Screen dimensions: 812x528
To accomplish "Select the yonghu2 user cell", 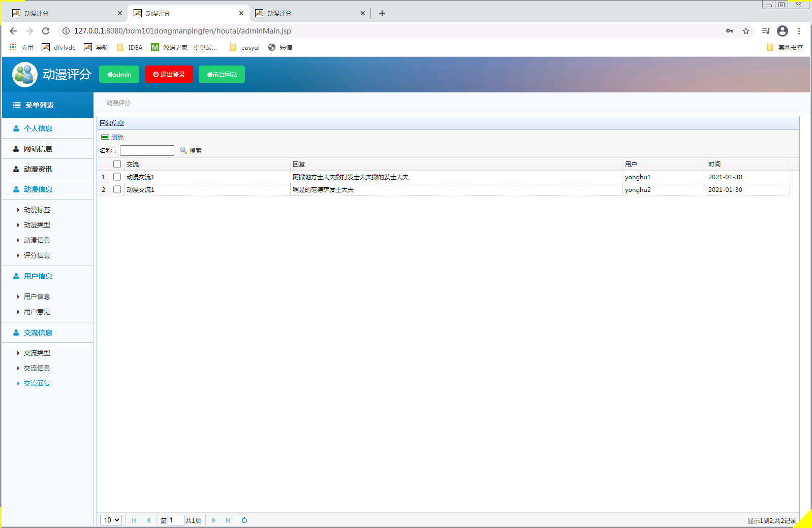I will [x=665, y=189].
